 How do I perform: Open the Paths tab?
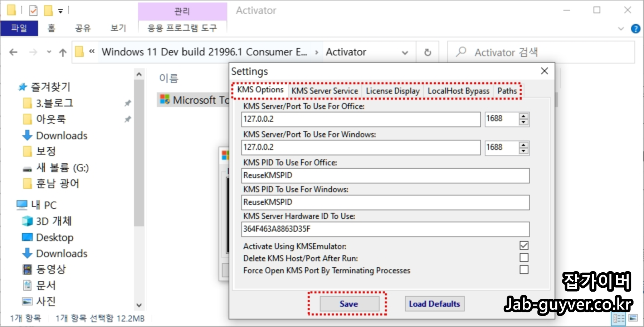tap(507, 91)
